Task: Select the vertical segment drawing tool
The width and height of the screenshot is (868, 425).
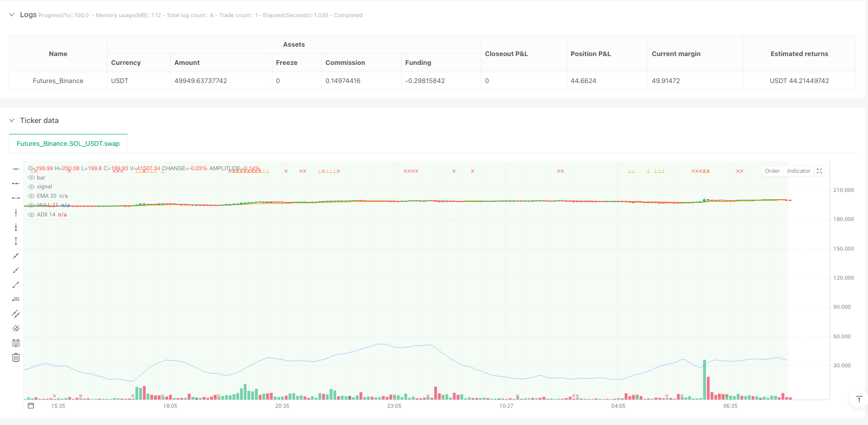Action: (x=16, y=241)
